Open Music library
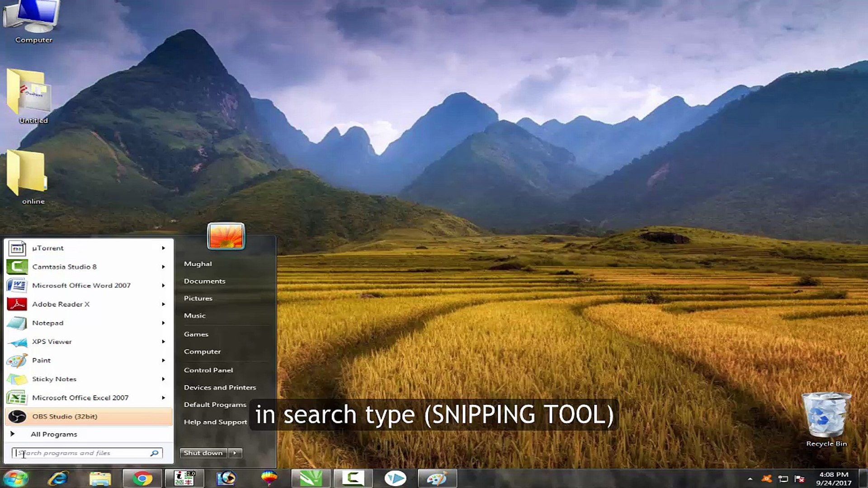This screenshot has height=488, width=868. (194, 315)
